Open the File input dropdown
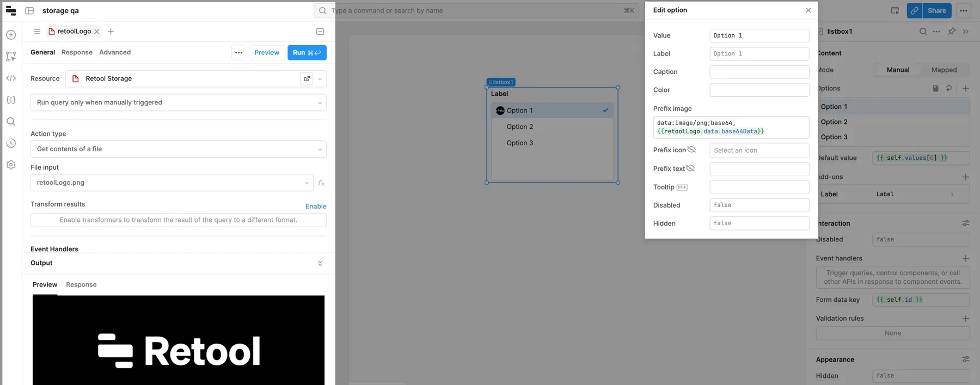980x385 pixels. click(x=172, y=183)
